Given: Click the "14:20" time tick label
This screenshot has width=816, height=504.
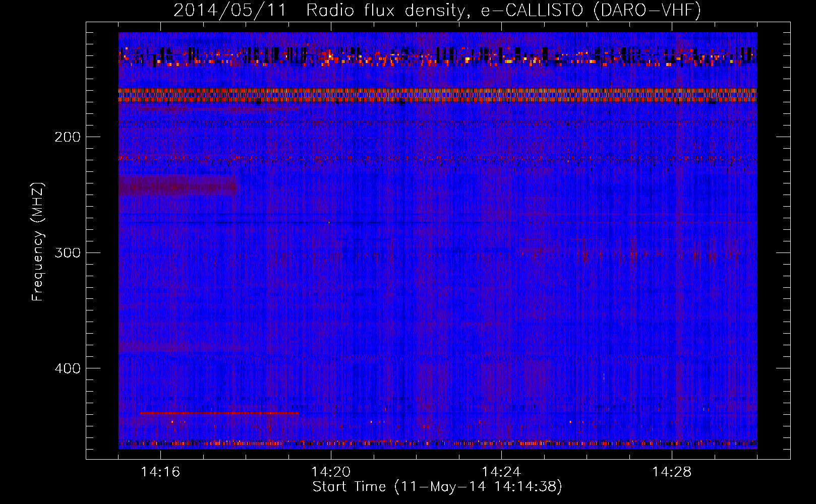Looking at the screenshot, I should (331, 472).
